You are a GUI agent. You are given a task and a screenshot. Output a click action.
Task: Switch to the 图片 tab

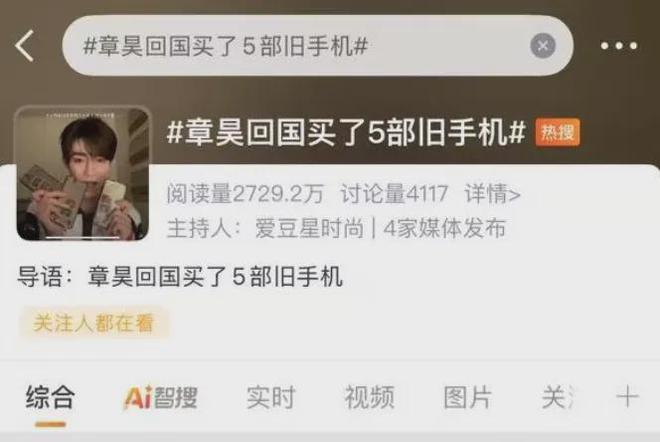(468, 397)
